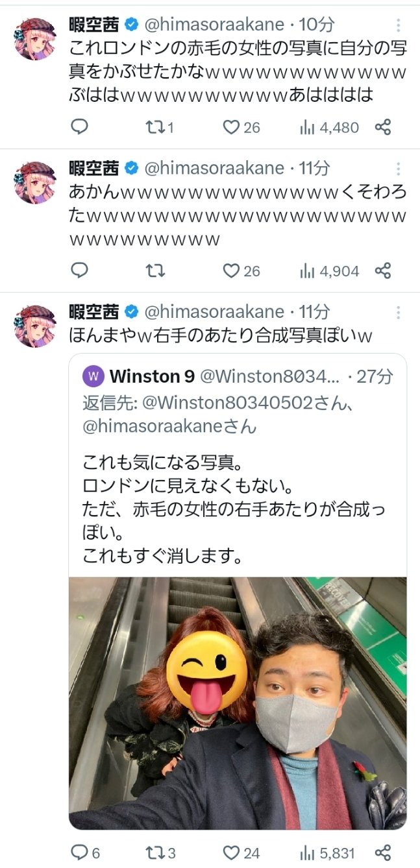The height and width of the screenshot is (868, 420).
Task: Open more options on the ほんまや tweet
Action: click(398, 313)
